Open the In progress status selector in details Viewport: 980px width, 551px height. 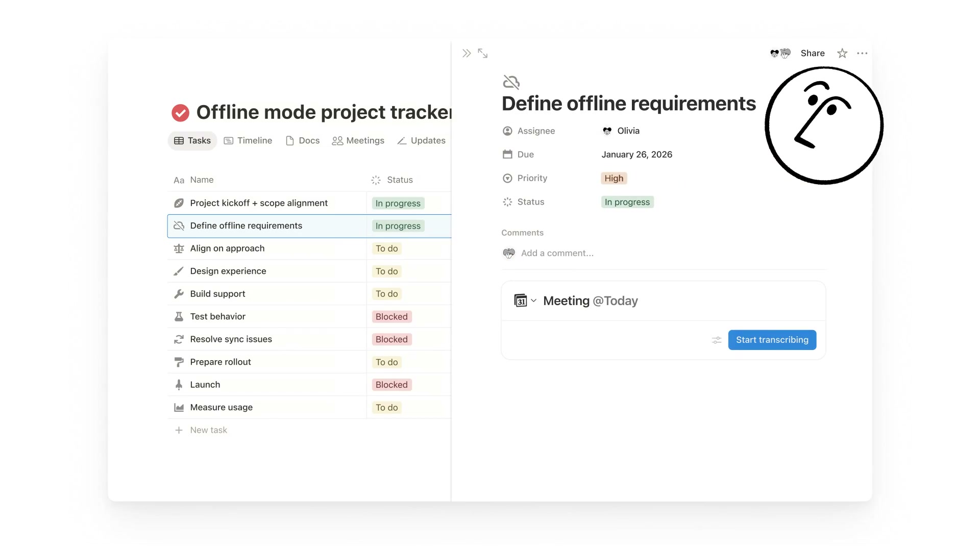627,202
